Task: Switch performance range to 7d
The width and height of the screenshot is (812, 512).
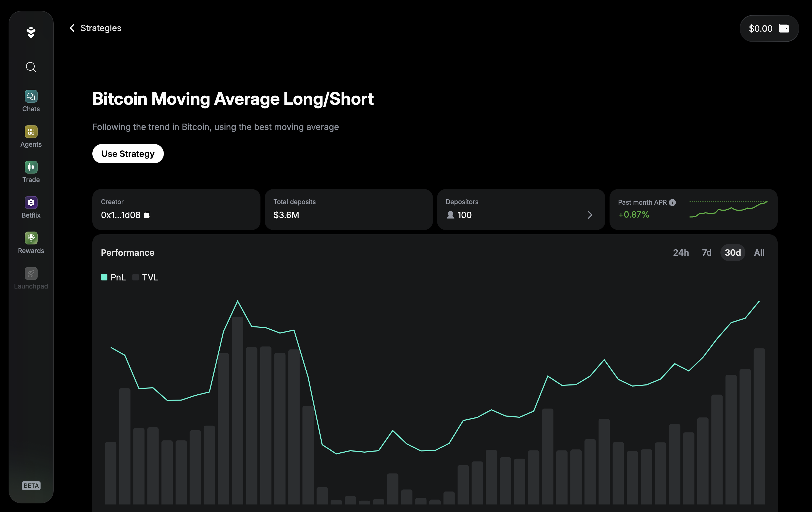Action: 706,253
